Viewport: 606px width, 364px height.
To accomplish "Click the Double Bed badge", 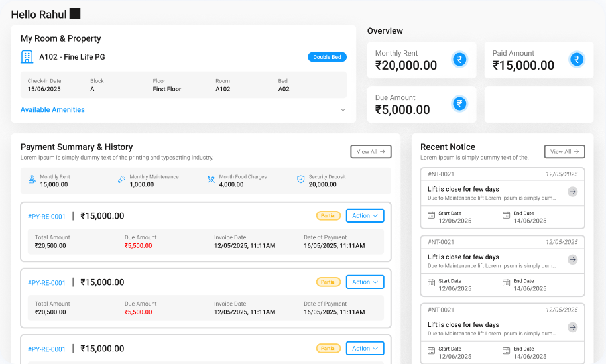I will point(327,57).
